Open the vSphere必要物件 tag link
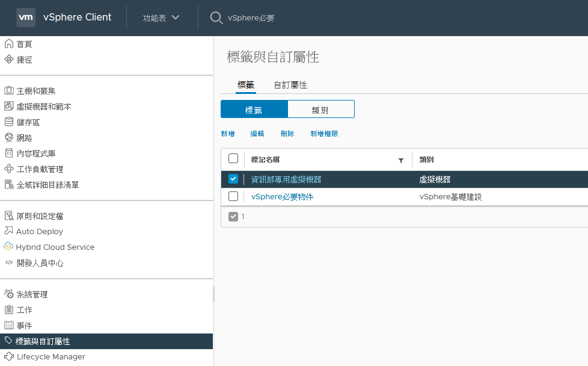Viewport: 588px width, 366px height. pyautogui.click(x=282, y=197)
